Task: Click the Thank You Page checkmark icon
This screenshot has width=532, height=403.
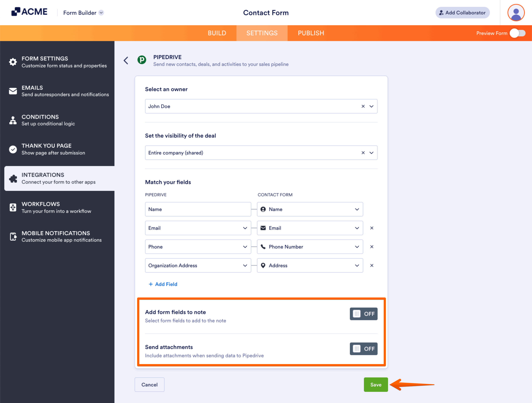Action: (13, 149)
